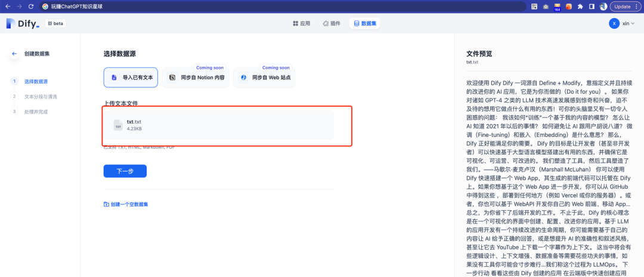Viewport: 644px width, 277px height.
Task: Expand the xin account dropdown
Action: click(x=629, y=23)
